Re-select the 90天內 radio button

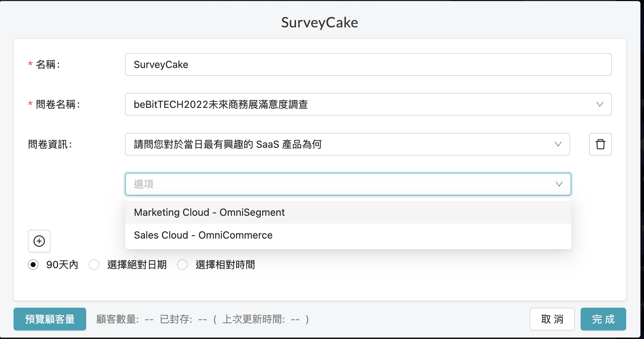pyautogui.click(x=33, y=265)
